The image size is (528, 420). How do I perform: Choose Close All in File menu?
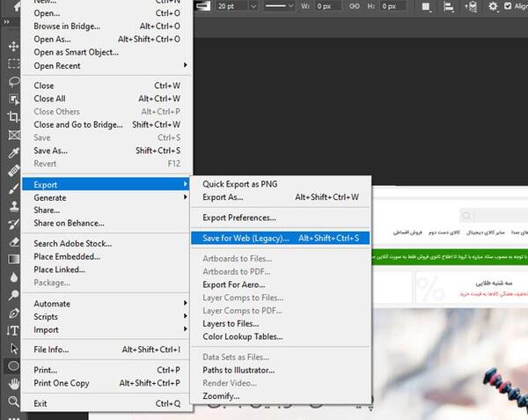tap(107, 99)
